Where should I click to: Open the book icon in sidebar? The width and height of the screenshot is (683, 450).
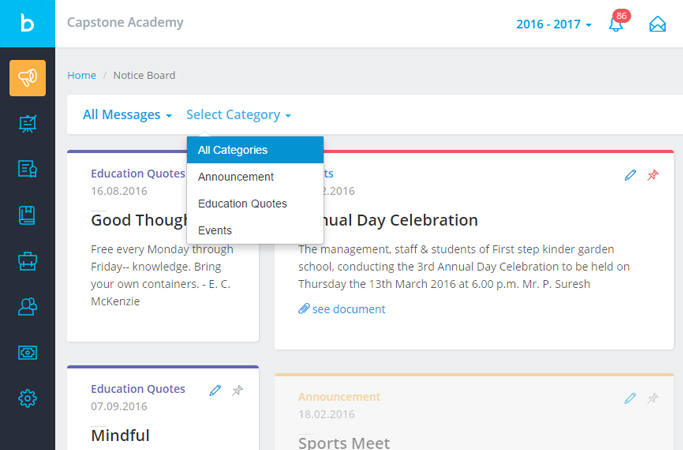27,215
